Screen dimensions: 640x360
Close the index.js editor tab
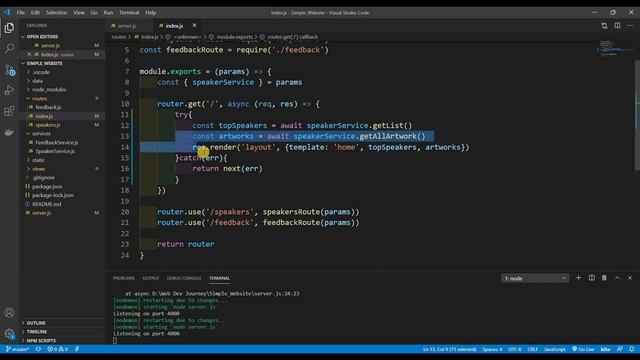click(194, 25)
